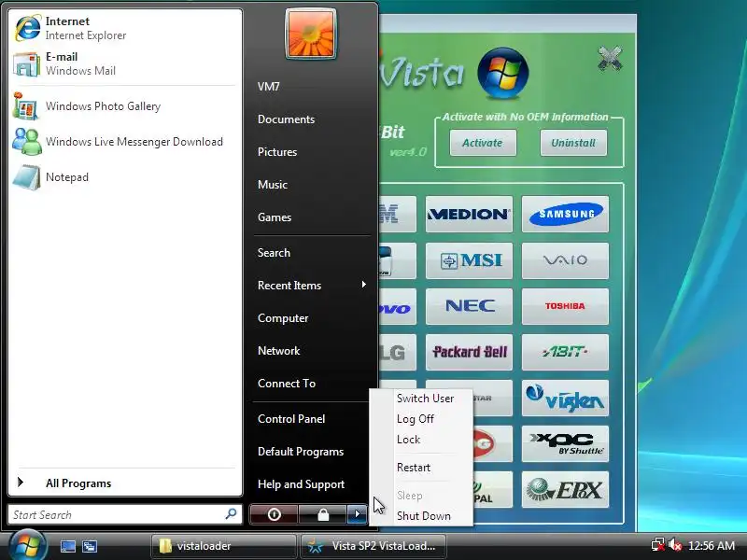Close VistaLoader with crossed tools icon
747x560 pixels.
click(x=610, y=59)
